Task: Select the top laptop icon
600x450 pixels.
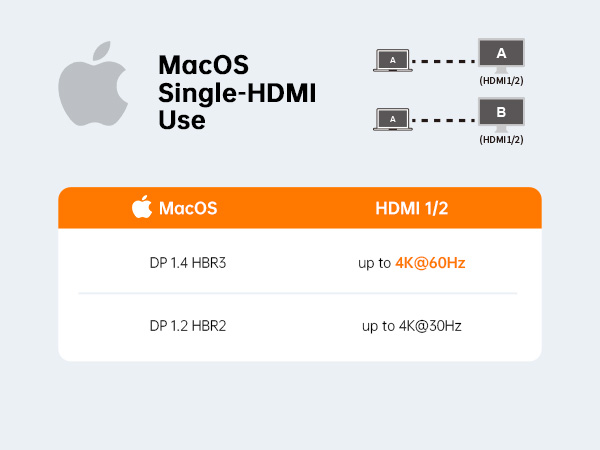Action: (x=393, y=60)
